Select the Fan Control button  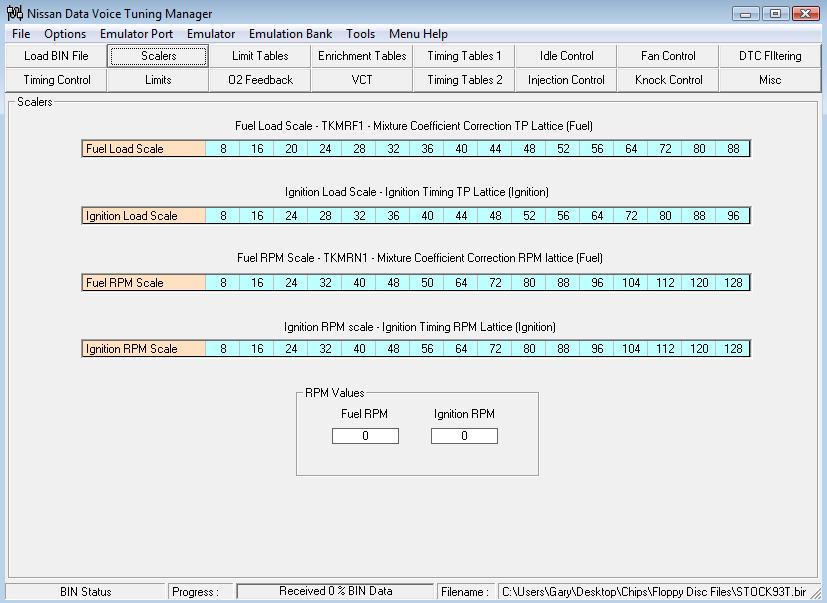point(668,56)
